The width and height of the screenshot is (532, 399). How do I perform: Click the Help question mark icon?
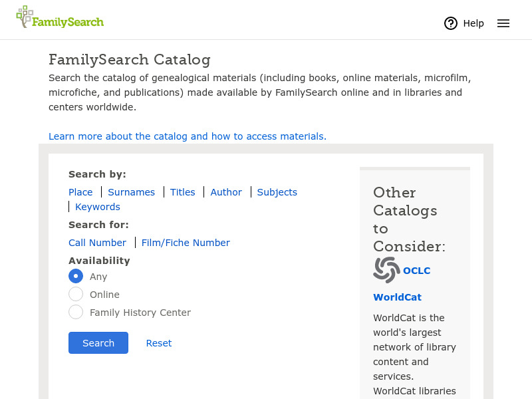tap(451, 23)
